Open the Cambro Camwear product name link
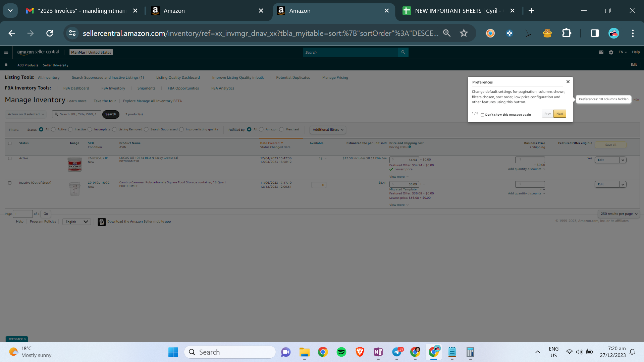This screenshot has width=644, height=362. [x=172, y=183]
